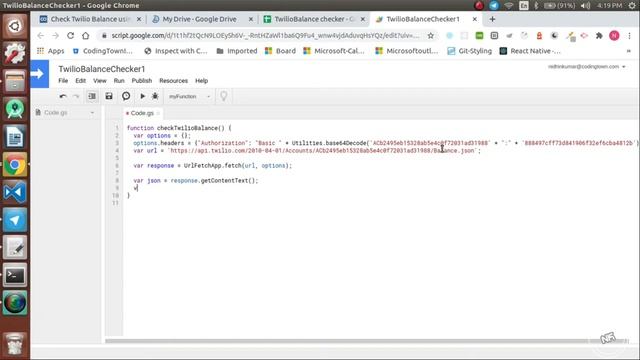Launch Visual Studio Code from dock

click(x=15, y=192)
